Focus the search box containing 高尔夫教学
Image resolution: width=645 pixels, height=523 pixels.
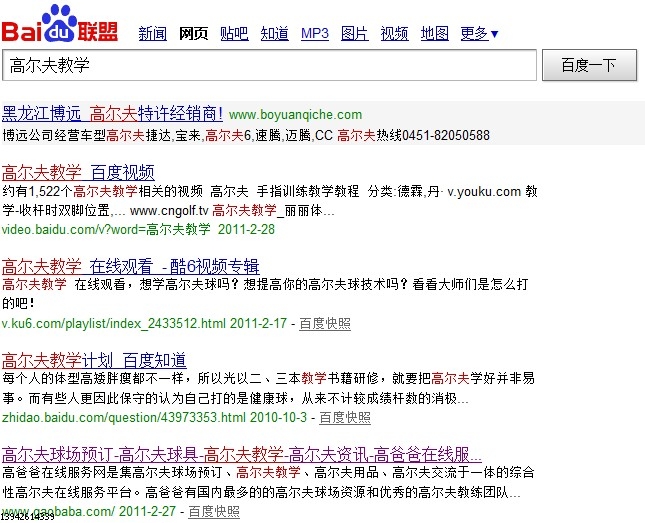tap(269, 65)
